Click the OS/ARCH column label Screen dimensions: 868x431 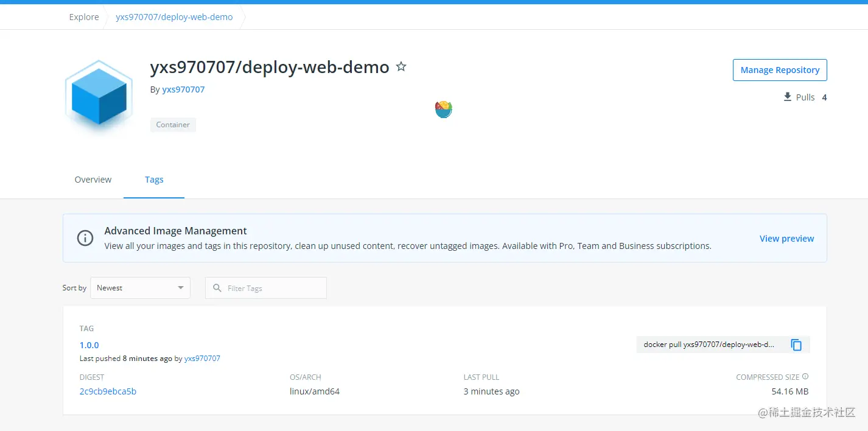(x=306, y=377)
